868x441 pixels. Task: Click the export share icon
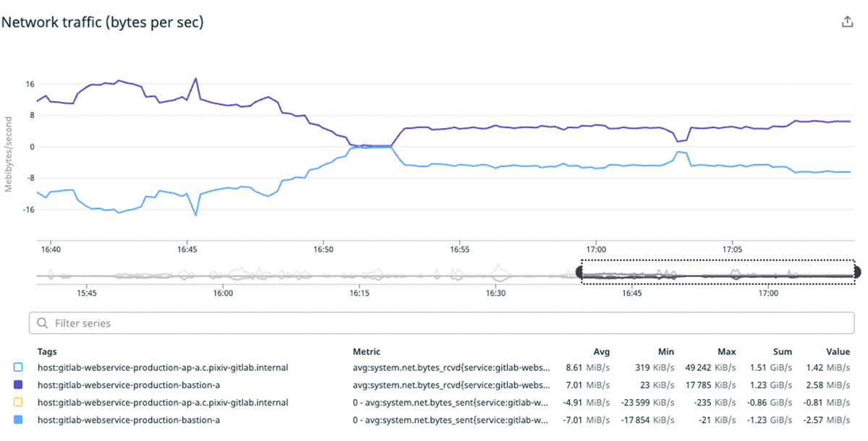coord(848,22)
